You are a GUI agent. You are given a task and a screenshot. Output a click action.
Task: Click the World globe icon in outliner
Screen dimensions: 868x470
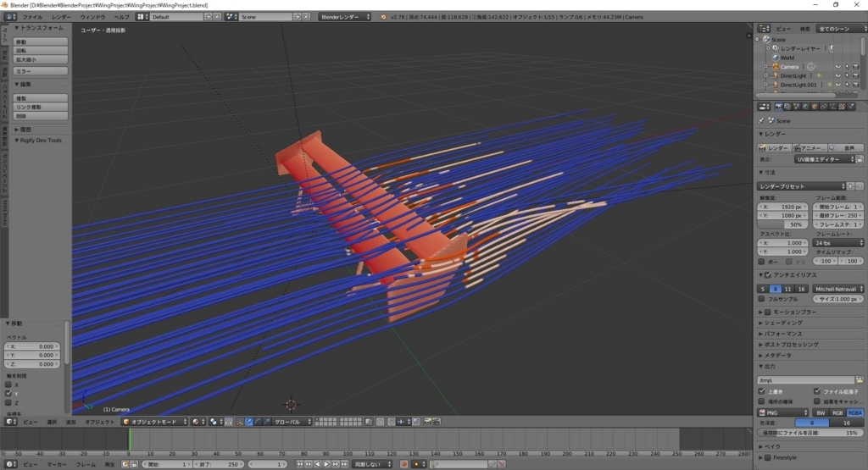click(x=776, y=58)
